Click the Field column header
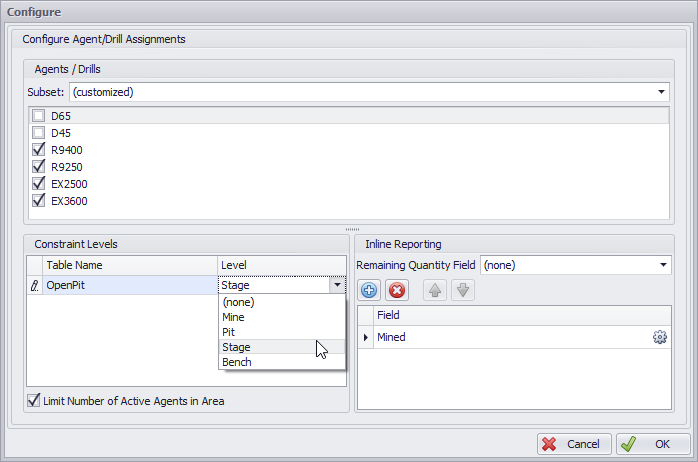The width and height of the screenshot is (698, 462). [522, 316]
